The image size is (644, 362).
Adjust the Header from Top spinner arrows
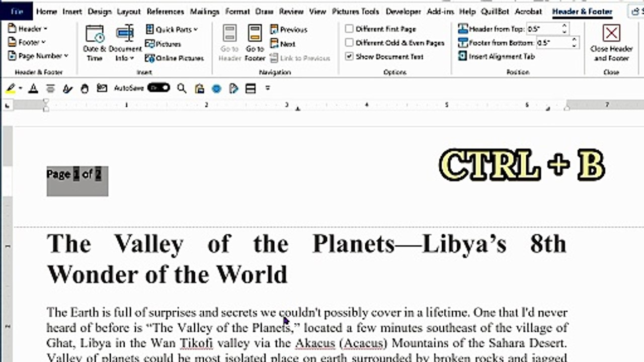(x=565, y=29)
